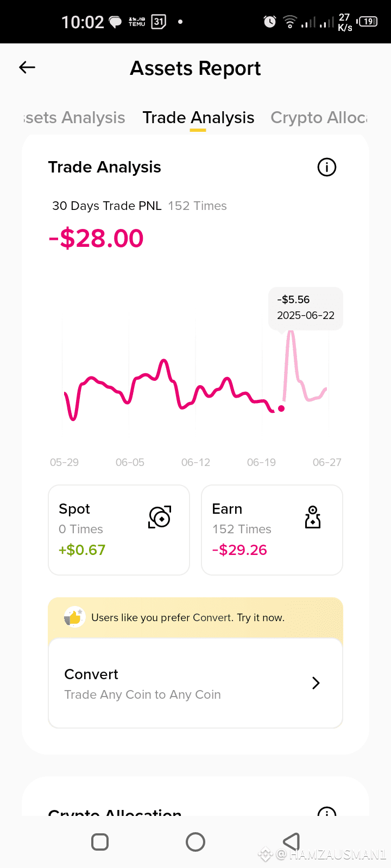Screen dimensions: 391x868
Task: Open the Trade Analysis info icon
Action: 327,167
